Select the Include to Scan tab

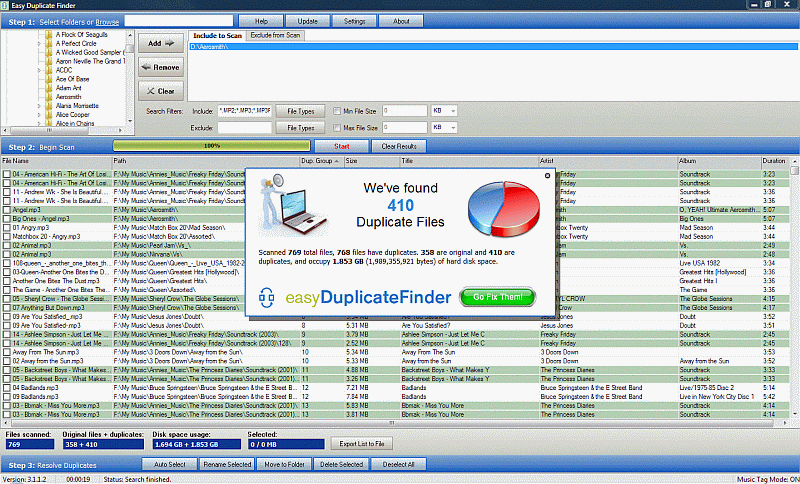[x=217, y=35]
